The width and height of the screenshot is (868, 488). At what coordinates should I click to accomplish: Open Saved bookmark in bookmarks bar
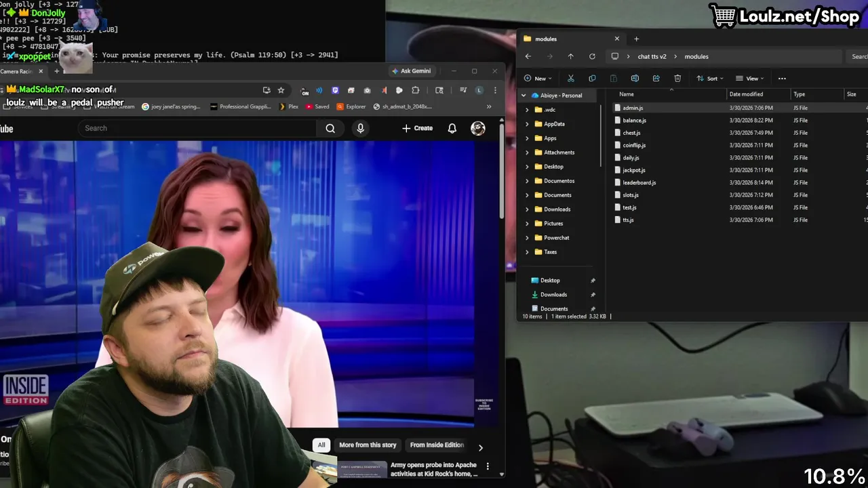pos(317,106)
